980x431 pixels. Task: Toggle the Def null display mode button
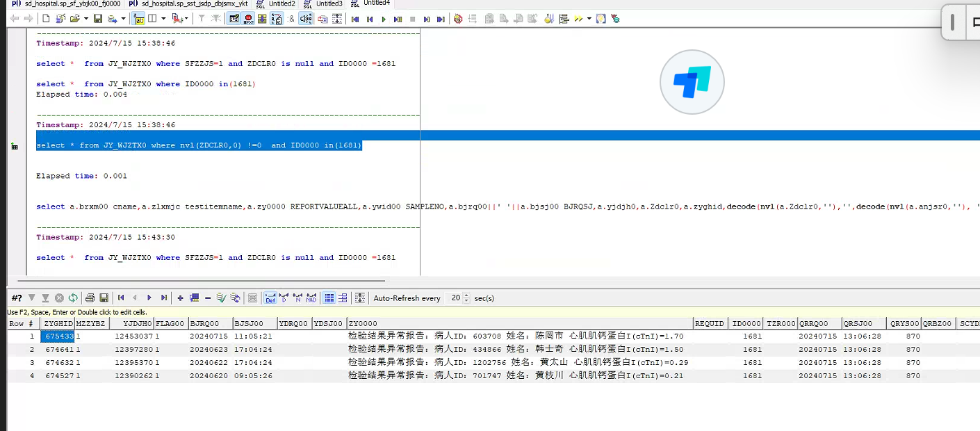pyautogui.click(x=270, y=298)
